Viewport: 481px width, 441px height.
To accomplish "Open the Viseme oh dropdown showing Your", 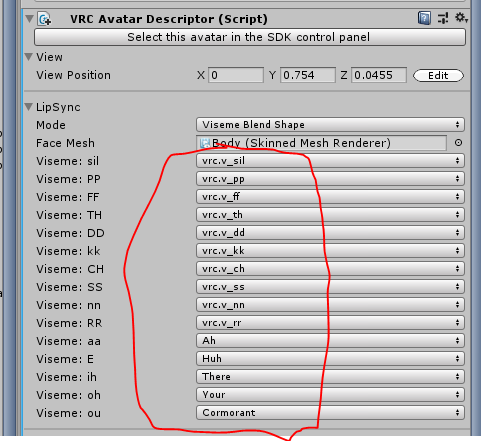I will click(x=330, y=395).
